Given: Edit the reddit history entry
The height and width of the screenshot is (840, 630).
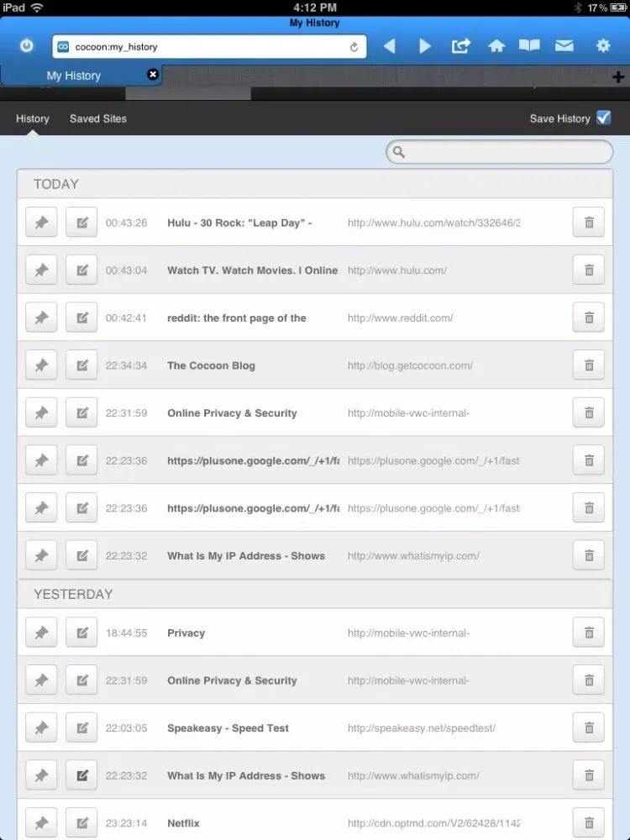Looking at the screenshot, I should point(81,318).
